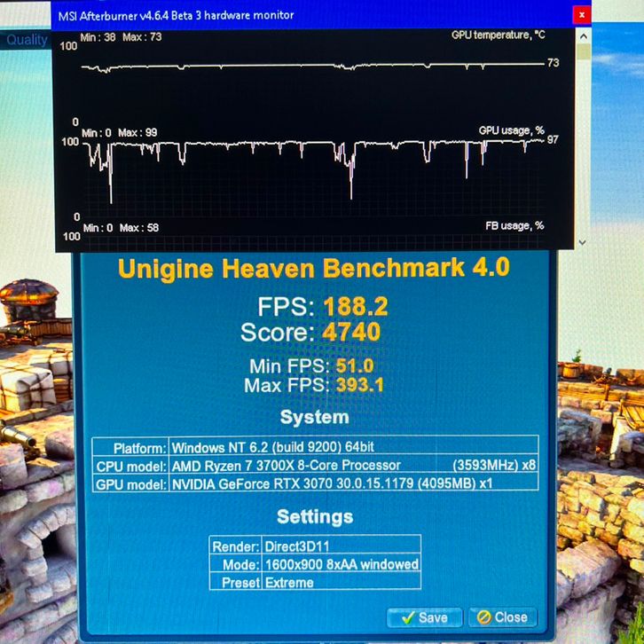Screen dimensions: 644x644
Task: Click the Score value 4740
Action: coord(351,333)
